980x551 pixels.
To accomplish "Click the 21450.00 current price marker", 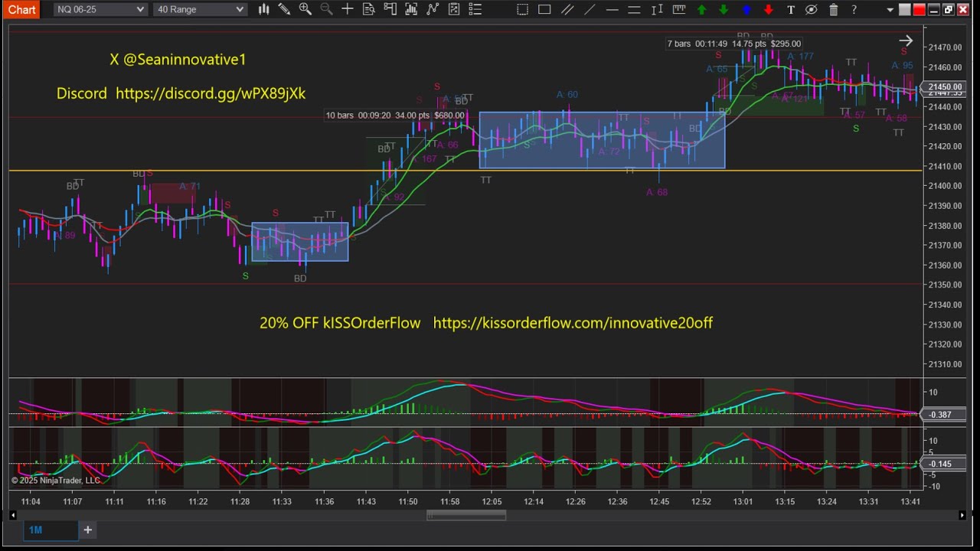I will pyautogui.click(x=945, y=87).
